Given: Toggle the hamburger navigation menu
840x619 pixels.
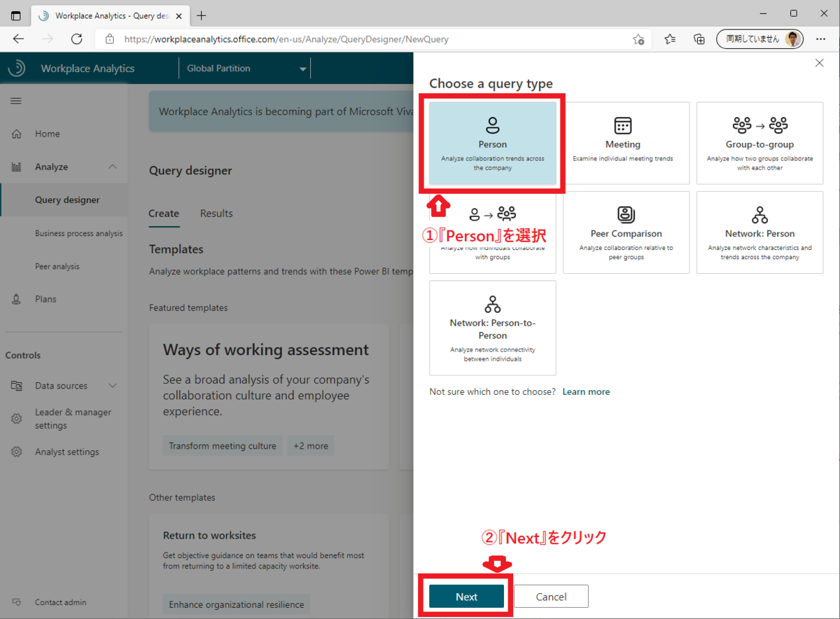Looking at the screenshot, I should click(15, 101).
